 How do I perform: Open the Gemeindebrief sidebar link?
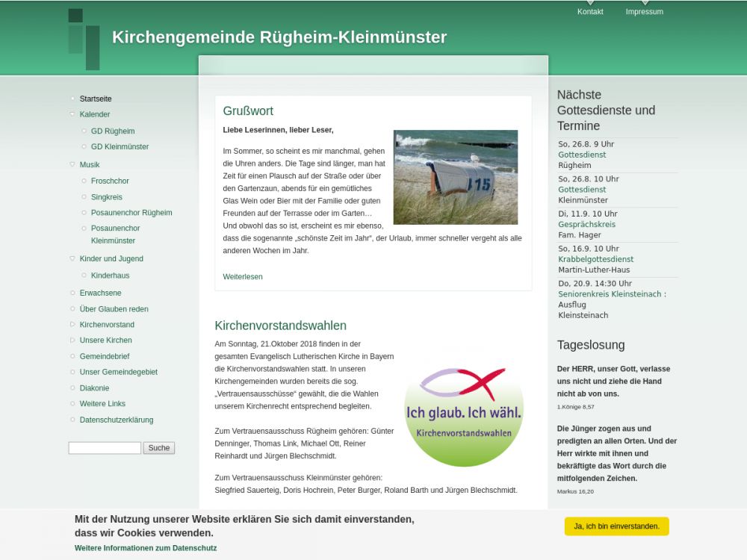pos(105,356)
